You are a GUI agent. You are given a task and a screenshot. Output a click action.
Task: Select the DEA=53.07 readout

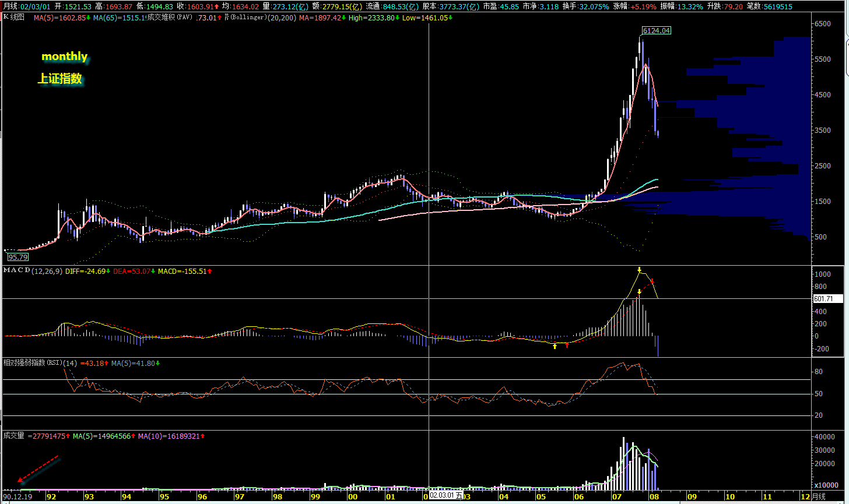(135, 271)
